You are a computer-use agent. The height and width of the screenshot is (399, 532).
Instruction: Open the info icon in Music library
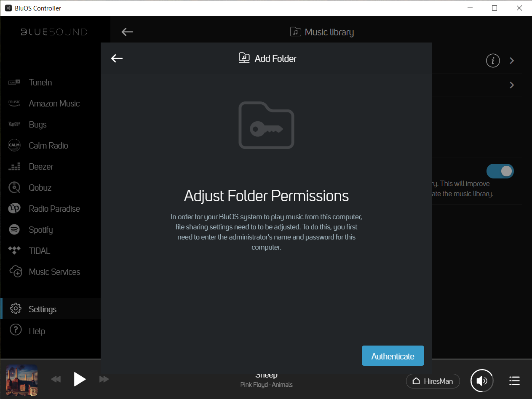click(493, 61)
